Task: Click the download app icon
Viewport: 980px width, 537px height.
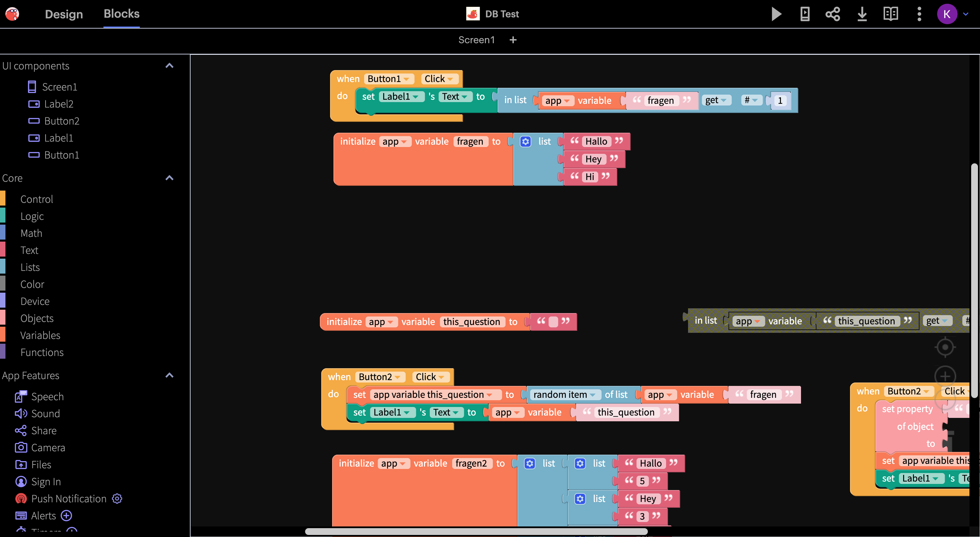Action: click(862, 14)
